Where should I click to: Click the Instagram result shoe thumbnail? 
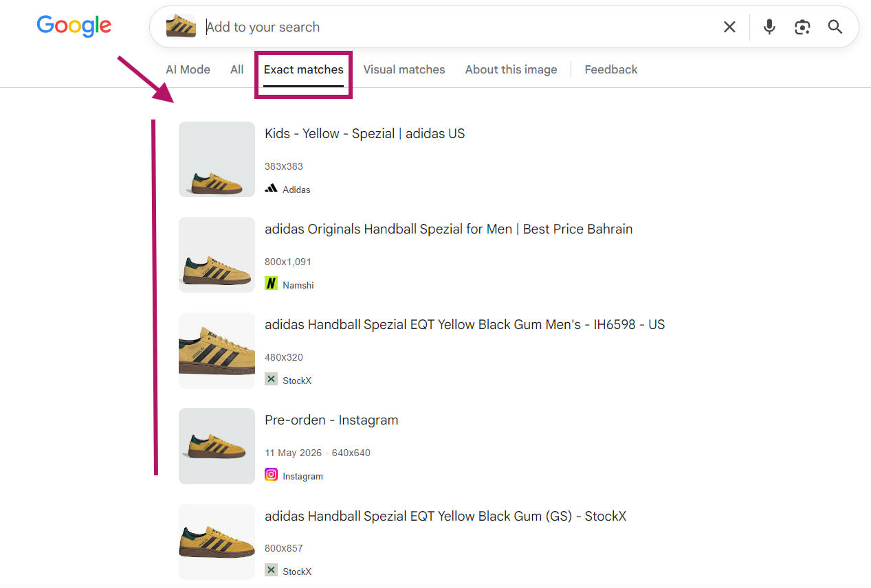[x=217, y=446]
